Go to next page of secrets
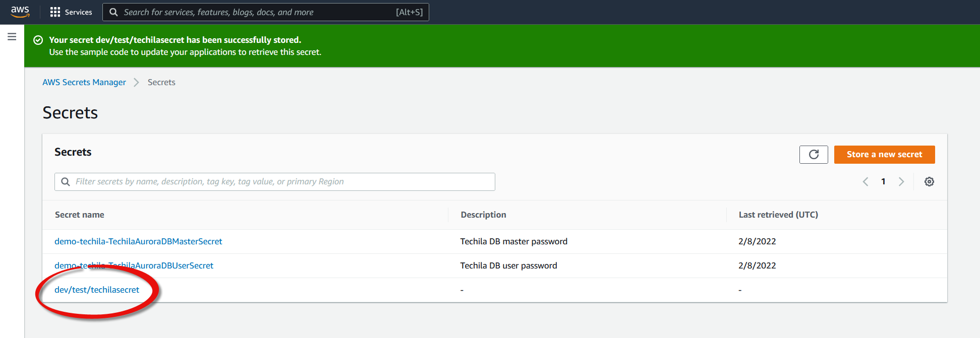The height and width of the screenshot is (338, 980). [x=901, y=182]
